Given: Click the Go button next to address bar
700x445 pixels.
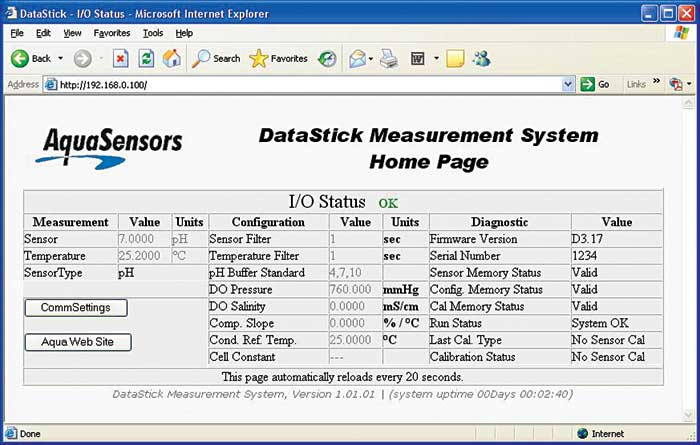Looking at the screenshot, I should [596, 85].
